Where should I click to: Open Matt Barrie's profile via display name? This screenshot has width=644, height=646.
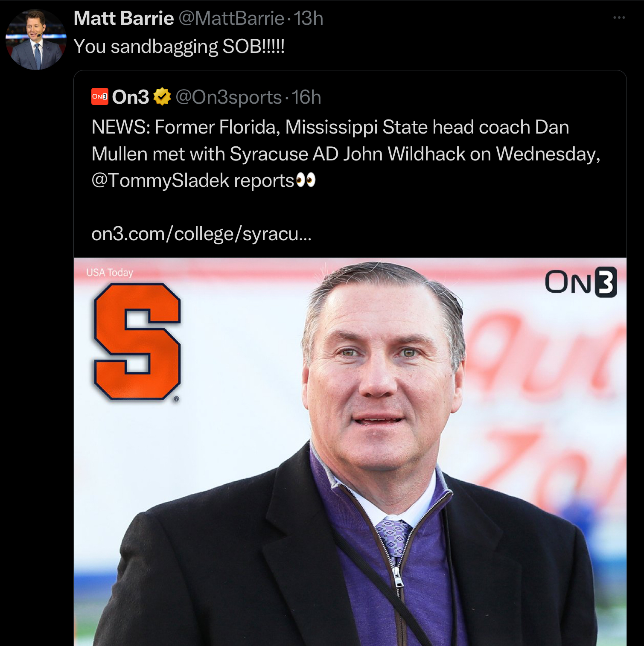[x=124, y=18]
